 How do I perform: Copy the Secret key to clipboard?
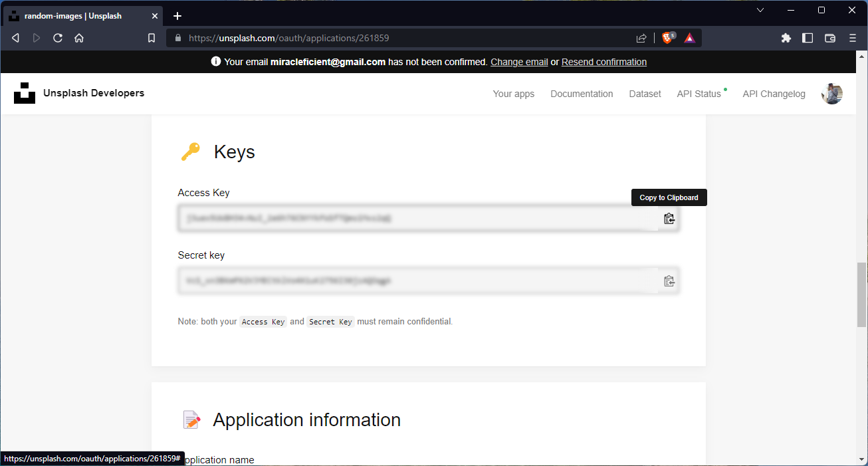(x=669, y=281)
